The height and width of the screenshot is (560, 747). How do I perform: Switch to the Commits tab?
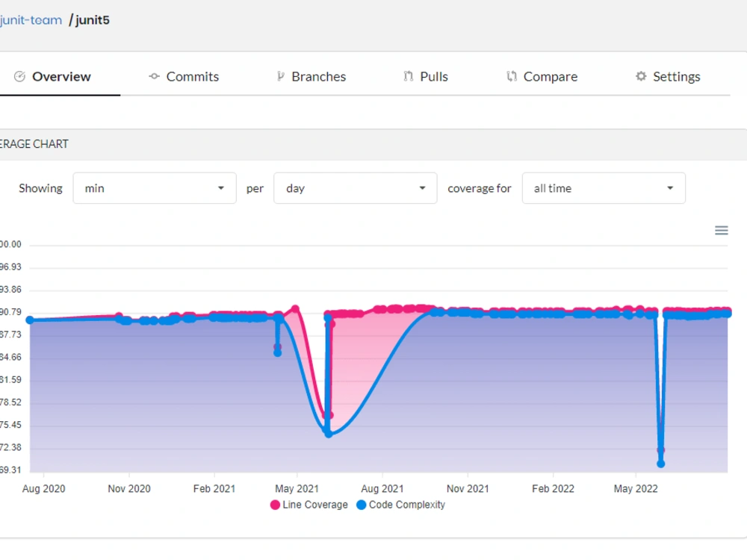(184, 77)
